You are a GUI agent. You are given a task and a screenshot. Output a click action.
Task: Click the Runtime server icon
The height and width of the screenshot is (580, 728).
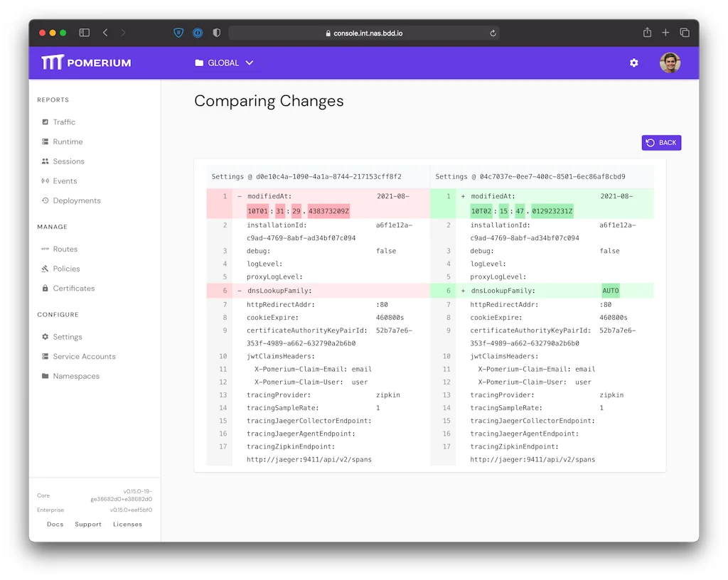tap(45, 142)
